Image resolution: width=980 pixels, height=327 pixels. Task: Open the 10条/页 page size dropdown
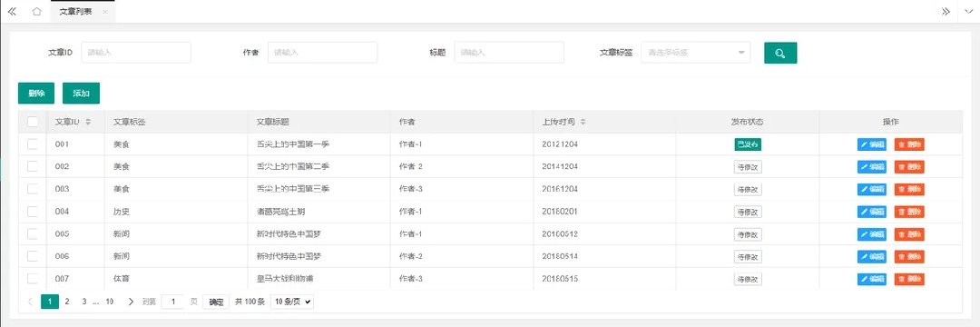click(x=292, y=302)
